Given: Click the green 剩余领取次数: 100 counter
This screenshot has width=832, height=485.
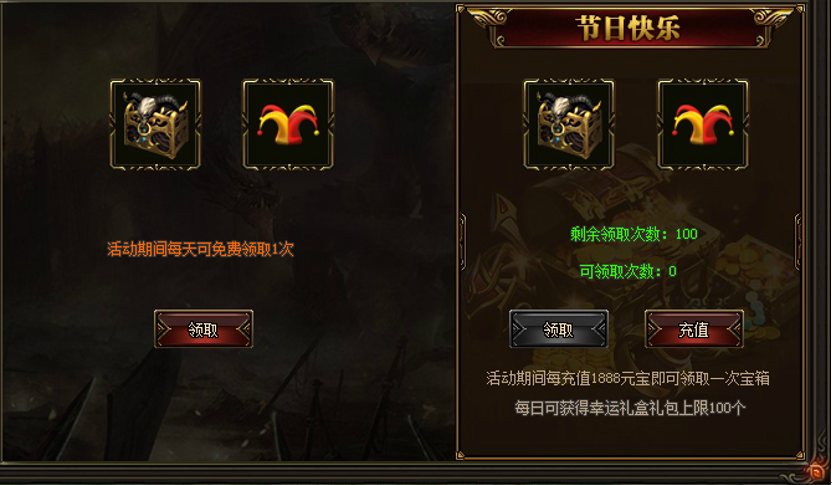Looking at the screenshot, I should pyautogui.click(x=634, y=233).
